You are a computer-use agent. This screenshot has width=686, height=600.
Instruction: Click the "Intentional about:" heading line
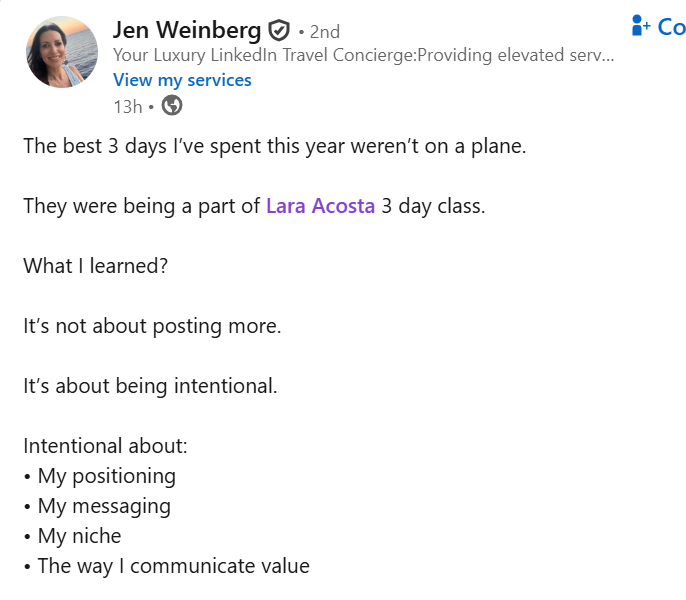click(x=105, y=446)
